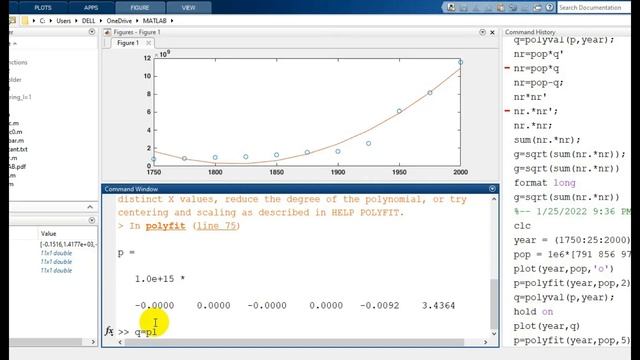Select the Figure 1 document tab
640x360 pixels.
128,43
